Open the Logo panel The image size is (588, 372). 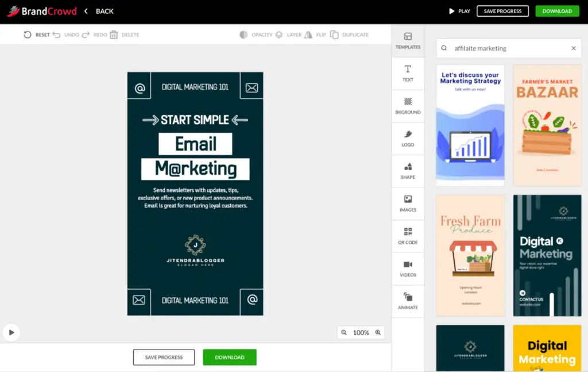tap(408, 138)
